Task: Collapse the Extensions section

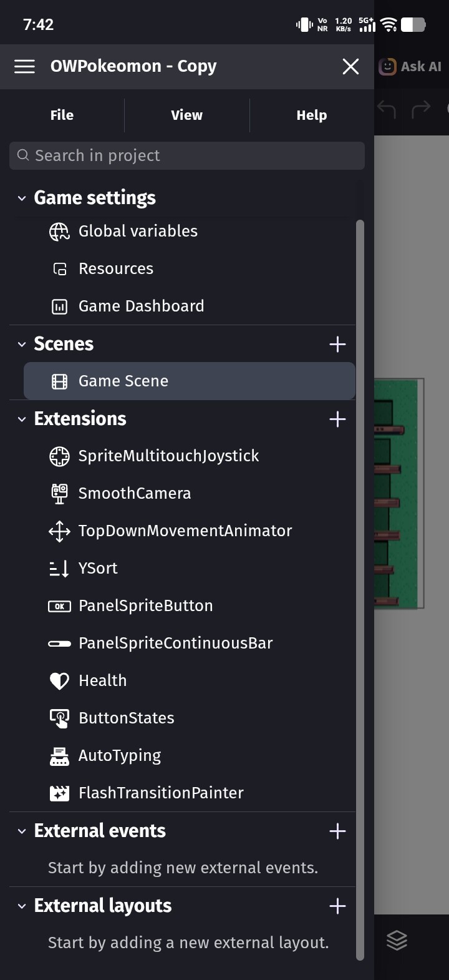Action: [22, 419]
